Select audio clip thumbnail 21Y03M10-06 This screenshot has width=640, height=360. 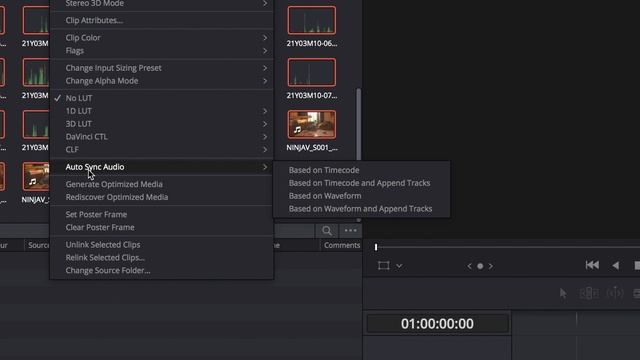point(312,20)
